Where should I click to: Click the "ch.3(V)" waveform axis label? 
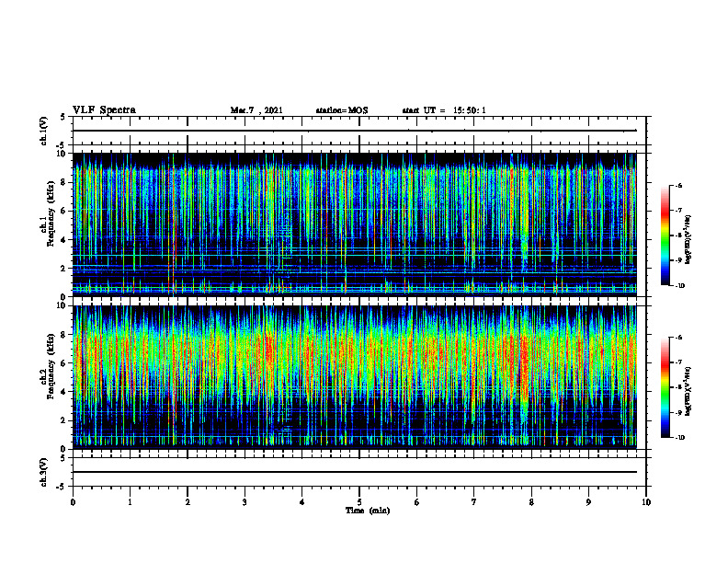click(x=44, y=472)
